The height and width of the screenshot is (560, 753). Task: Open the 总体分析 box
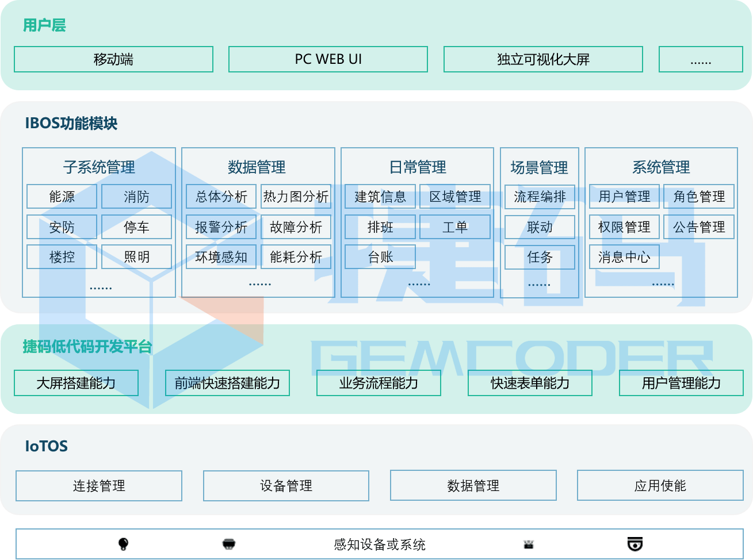221,197
